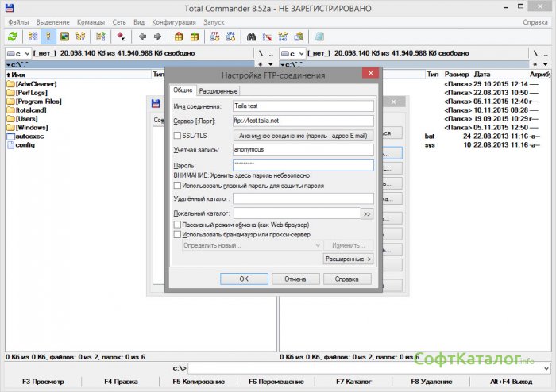The width and height of the screenshot is (556, 392).
Task: Toggle the firewall or proxy server checkbox
Action: coord(177,235)
